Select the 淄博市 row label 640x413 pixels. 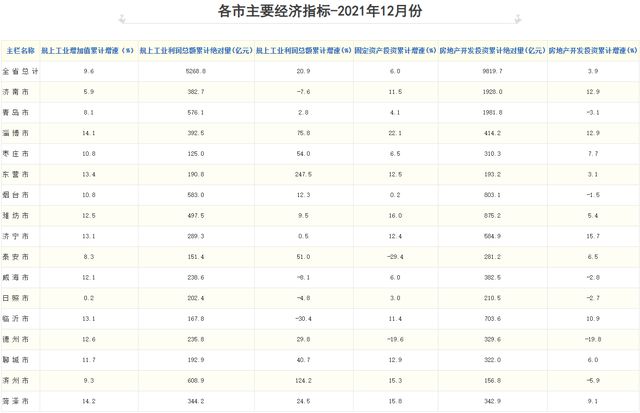pos(16,133)
